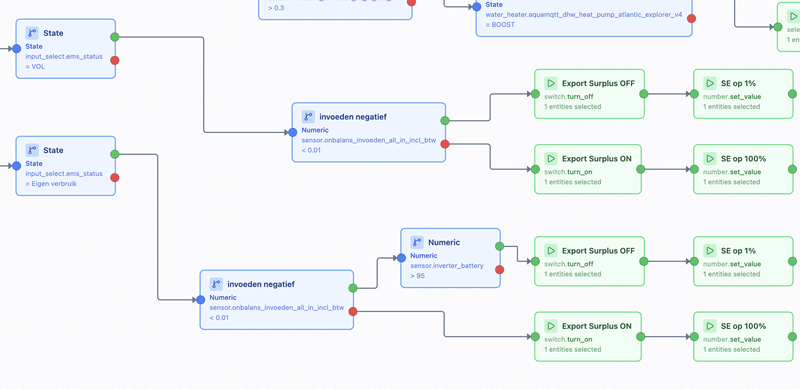Click blue input of the BOOST State node

(477, 7)
